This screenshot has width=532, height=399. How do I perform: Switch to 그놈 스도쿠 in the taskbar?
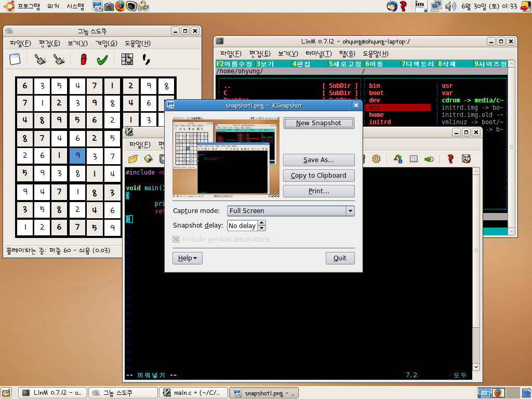point(123,393)
